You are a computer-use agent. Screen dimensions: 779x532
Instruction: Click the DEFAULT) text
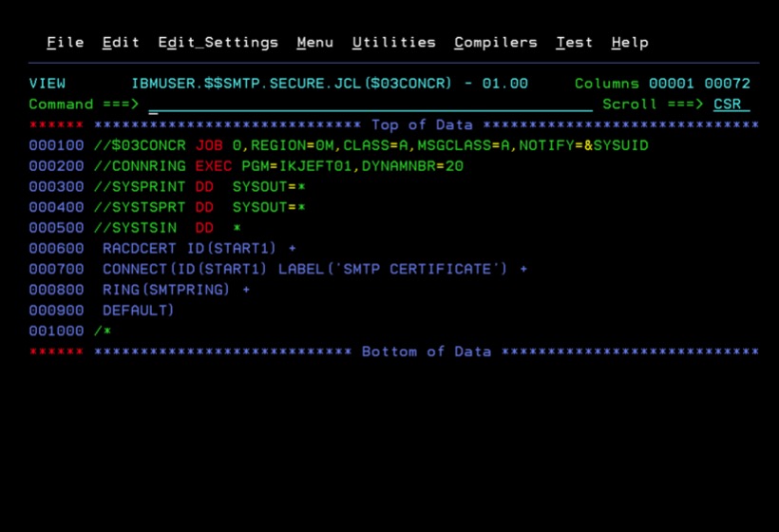tap(138, 311)
